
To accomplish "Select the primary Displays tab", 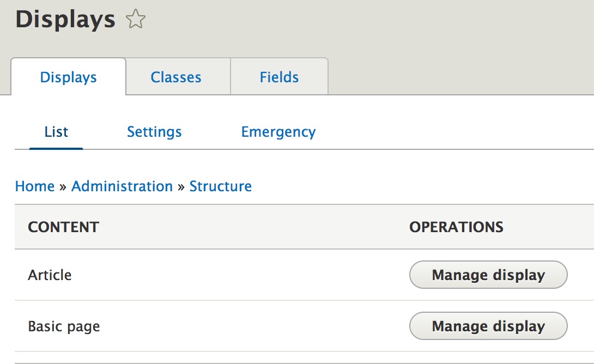I will point(69,77).
